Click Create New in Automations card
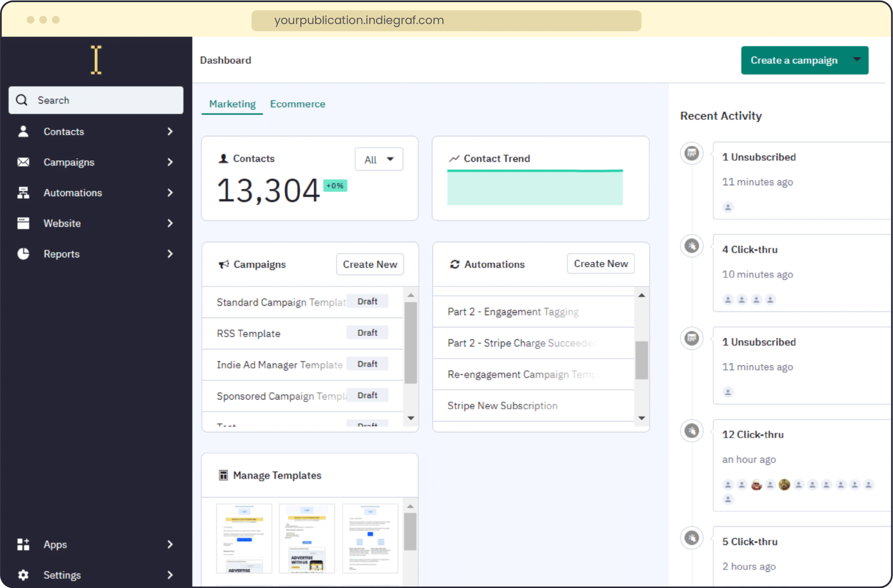Image resolution: width=893 pixels, height=588 pixels. click(600, 264)
